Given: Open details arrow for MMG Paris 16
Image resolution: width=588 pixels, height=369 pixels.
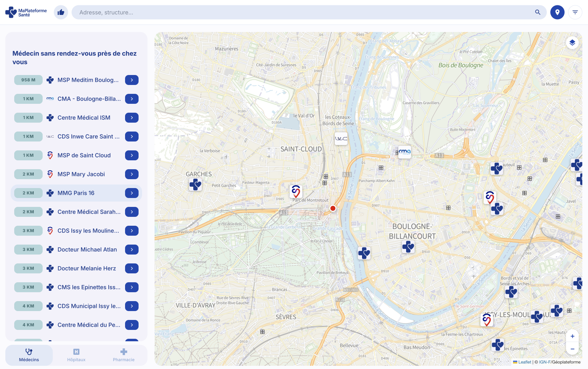Looking at the screenshot, I should pyautogui.click(x=132, y=193).
